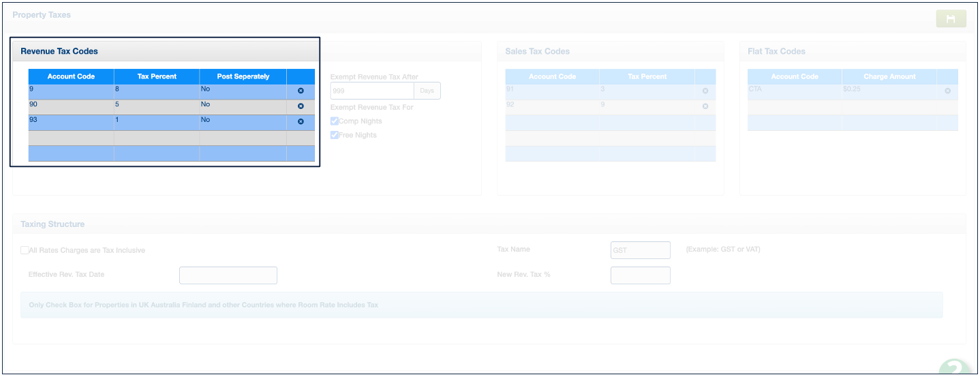Click Account Code header in Revenue Tax Codes
980x377 pixels.
tap(71, 76)
